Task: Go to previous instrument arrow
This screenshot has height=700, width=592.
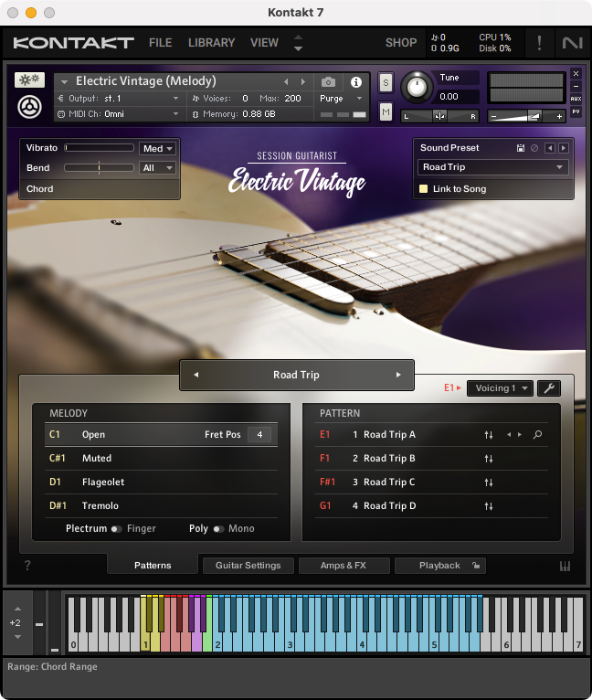Action: click(x=286, y=82)
